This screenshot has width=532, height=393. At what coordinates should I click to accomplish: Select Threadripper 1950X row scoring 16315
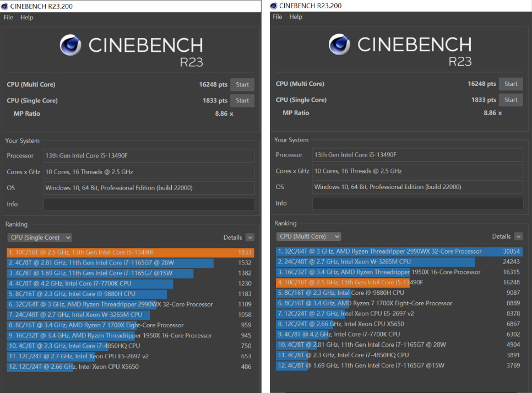[399, 272]
